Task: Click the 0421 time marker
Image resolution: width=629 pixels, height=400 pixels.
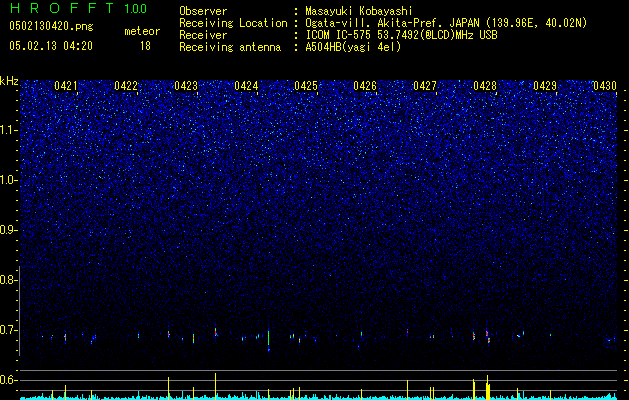Action: (x=66, y=86)
